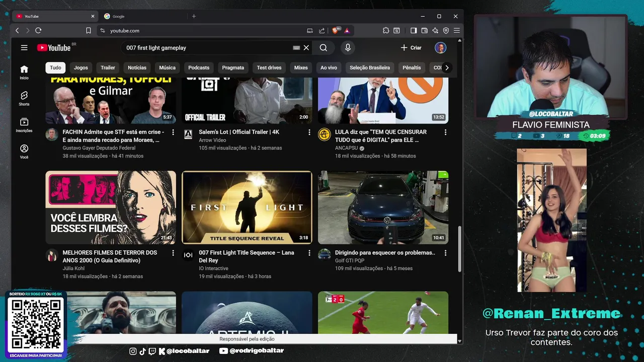Open Shorts from the sidebar
Image resolution: width=644 pixels, height=362 pixels.
coord(24,99)
